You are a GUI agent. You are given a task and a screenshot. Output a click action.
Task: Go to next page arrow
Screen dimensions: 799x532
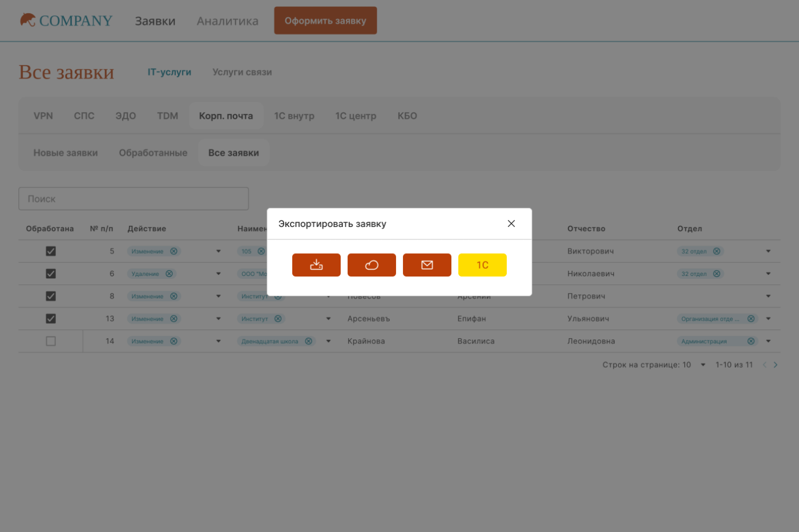coord(775,365)
